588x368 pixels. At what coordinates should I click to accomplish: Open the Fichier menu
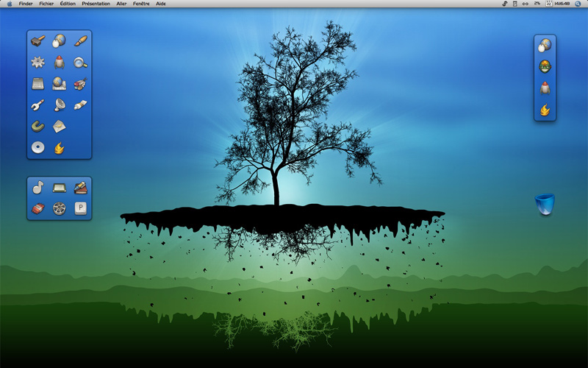[46, 4]
